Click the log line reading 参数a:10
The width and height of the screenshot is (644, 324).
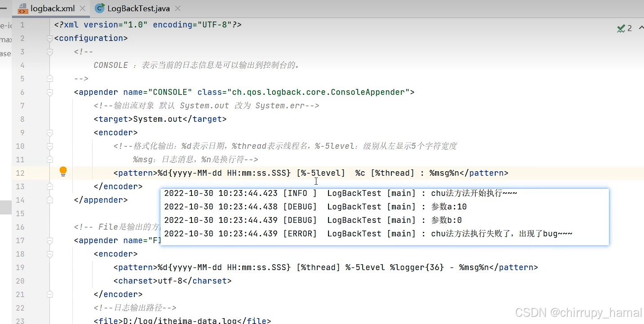coord(315,207)
